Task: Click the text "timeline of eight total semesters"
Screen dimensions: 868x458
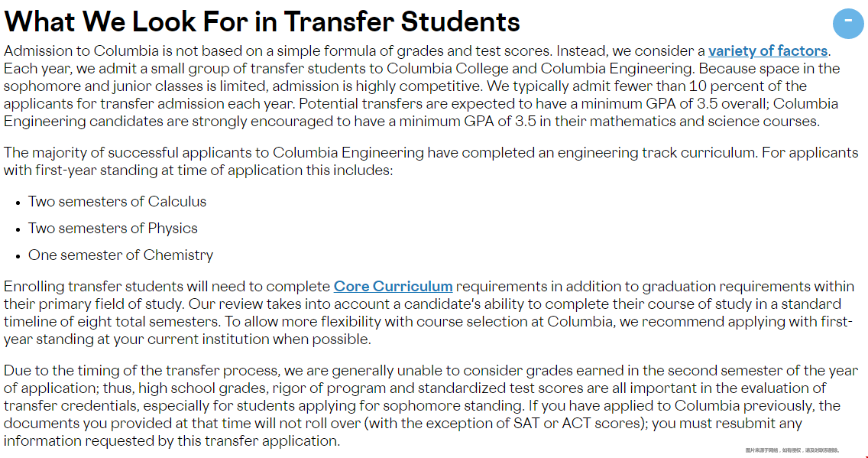Action: tap(112, 322)
